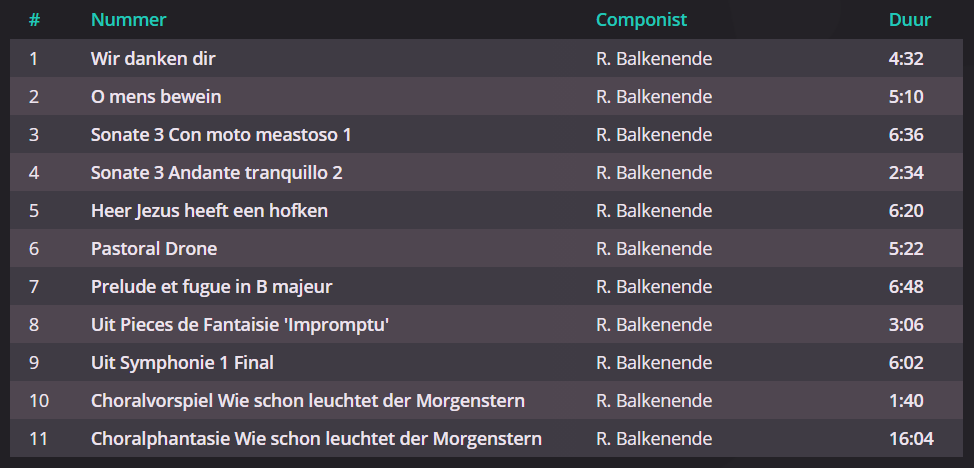Image resolution: width=974 pixels, height=468 pixels.
Task: Click track number 6 in the list
Action: point(34,249)
